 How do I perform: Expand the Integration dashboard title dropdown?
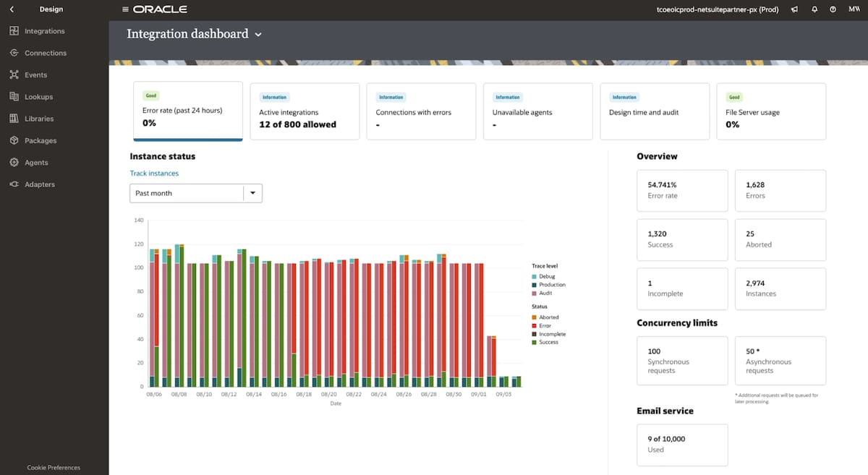tap(258, 34)
